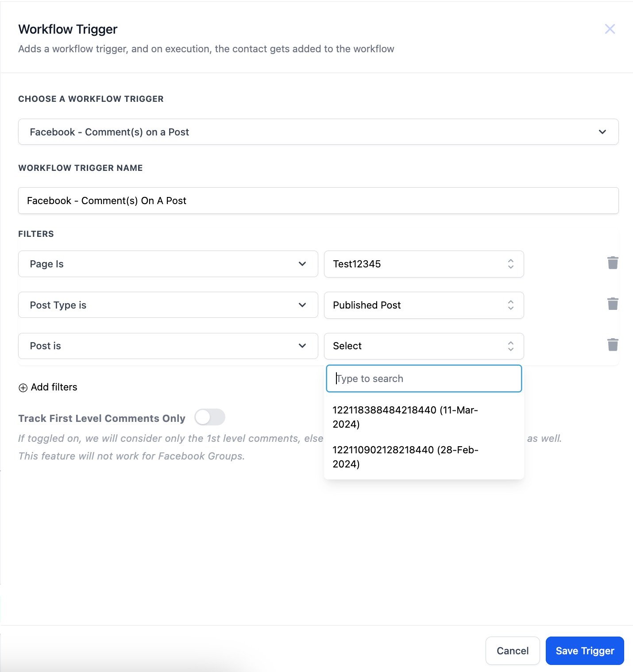Click the Cancel button
This screenshot has width=633, height=672.
pyautogui.click(x=512, y=651)
